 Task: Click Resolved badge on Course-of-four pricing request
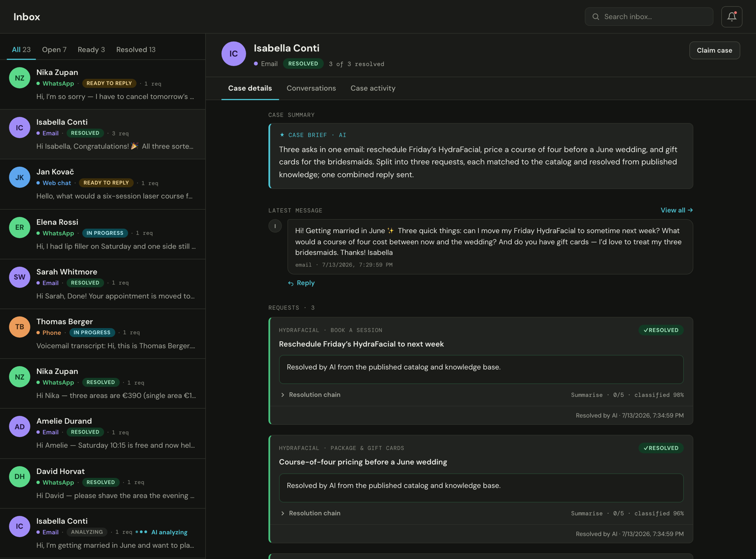point(661,448)
